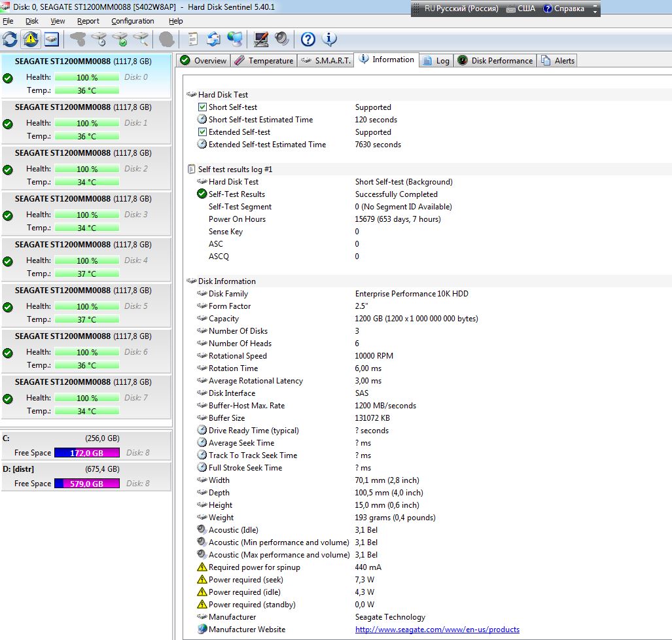Toggle the Extended Self-test checkbox

click(x=202, y=132)
